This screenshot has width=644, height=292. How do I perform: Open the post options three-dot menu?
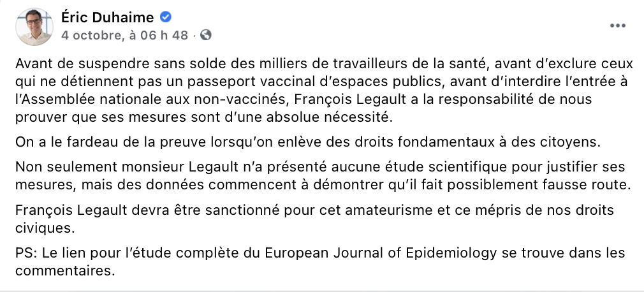(617, 26)
